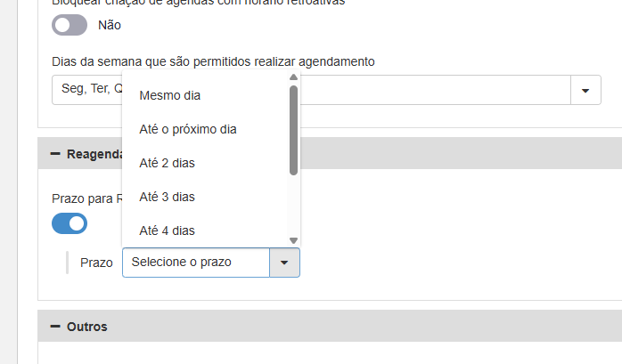The width and height of the screenshot is (622, 364).
Task: Click the 'Não' label beside the toggle
Action: 110,25
